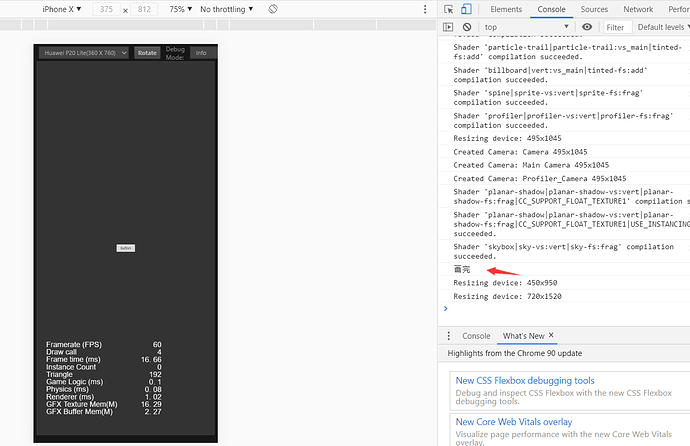Click the Framerate (FPS) profiler row

click(103, 344)
